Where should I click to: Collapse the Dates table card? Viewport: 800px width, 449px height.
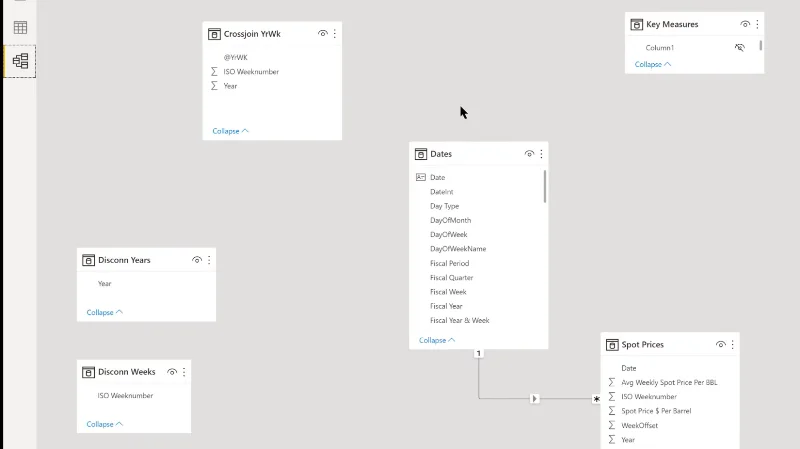(437, 340)
